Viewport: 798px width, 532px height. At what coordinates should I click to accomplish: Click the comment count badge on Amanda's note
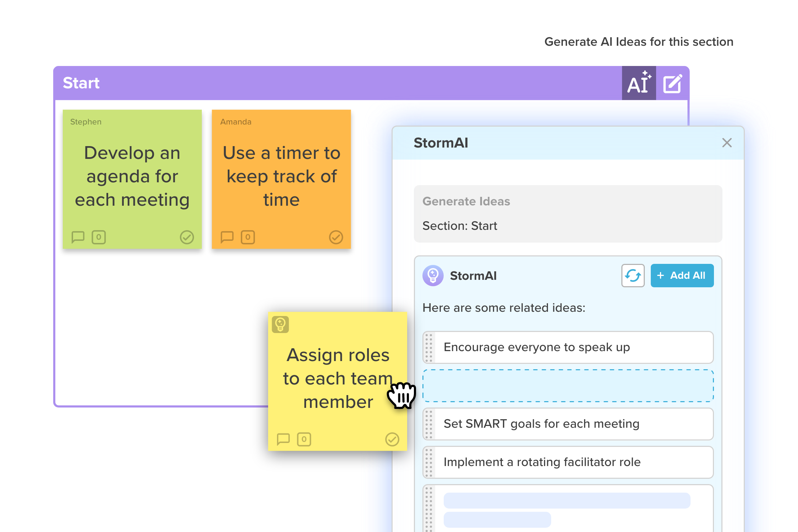(248, 237)
